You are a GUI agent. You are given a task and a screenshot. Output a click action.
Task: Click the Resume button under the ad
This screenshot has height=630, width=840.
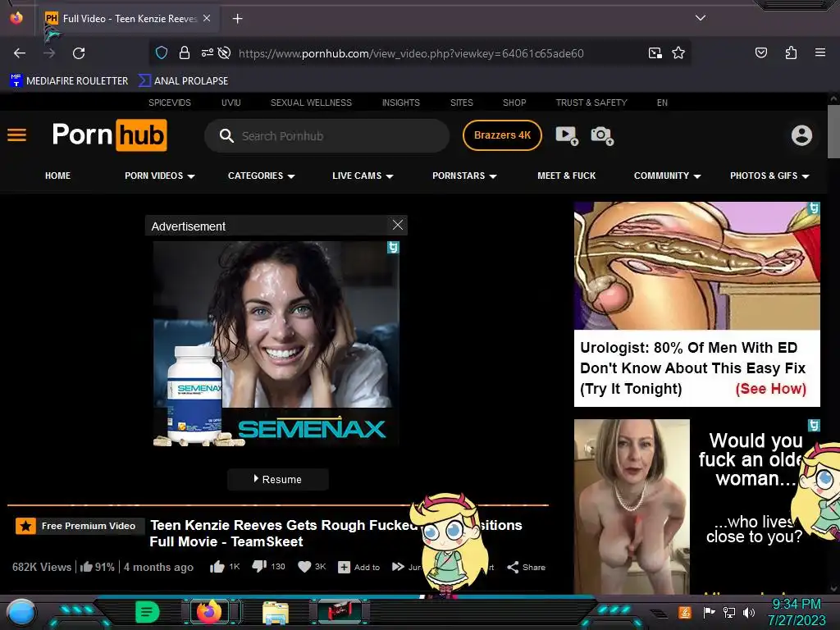(x=277, y=479)
